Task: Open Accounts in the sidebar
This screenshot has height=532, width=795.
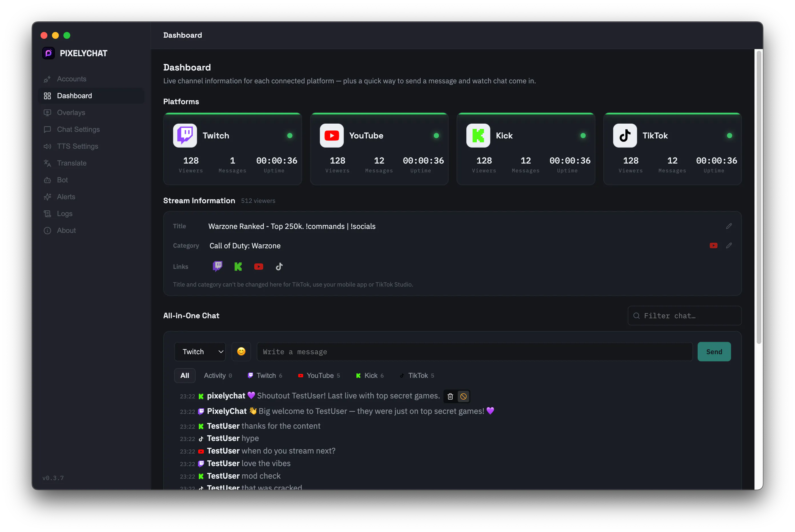Action: pos(91,79)
